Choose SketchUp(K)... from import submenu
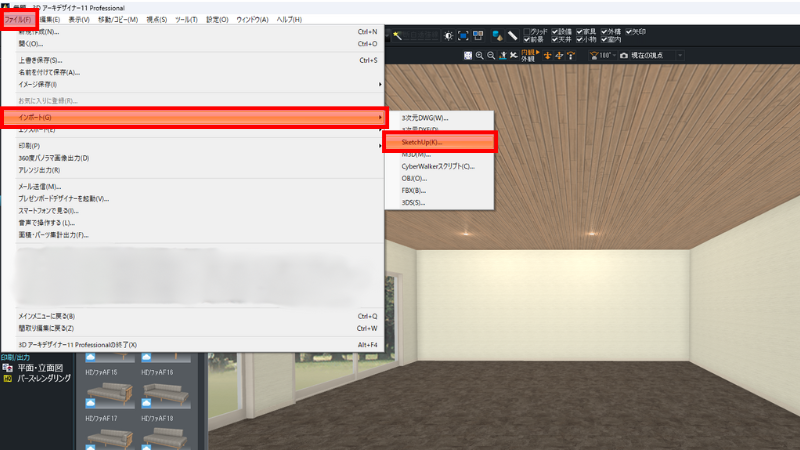800x450 pixels. tap(439, 142)
